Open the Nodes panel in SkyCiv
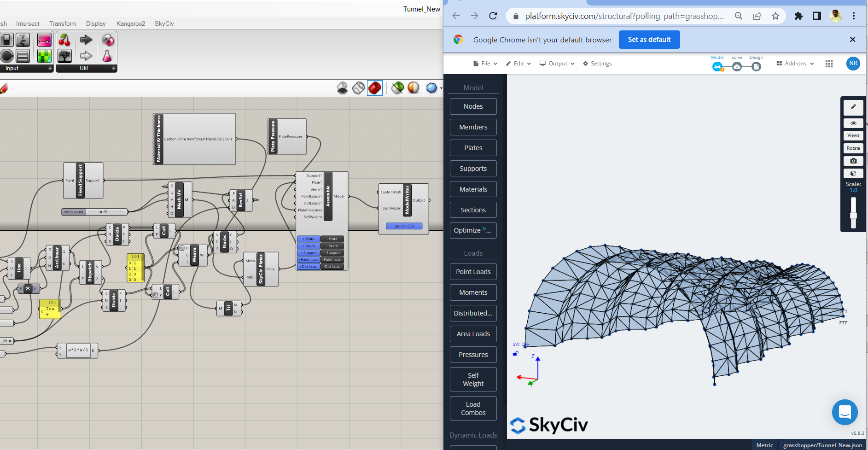This screenshot has width=868, height=450. (473, 106)
